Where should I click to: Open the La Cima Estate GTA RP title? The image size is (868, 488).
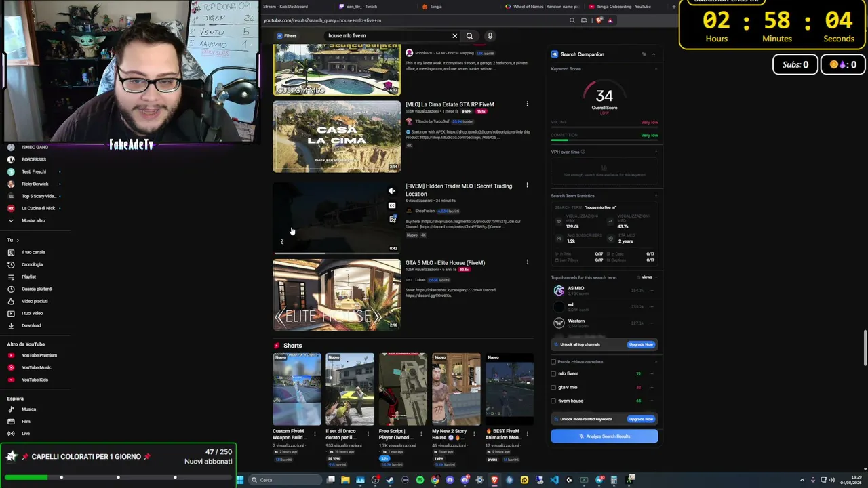[450, 104]
